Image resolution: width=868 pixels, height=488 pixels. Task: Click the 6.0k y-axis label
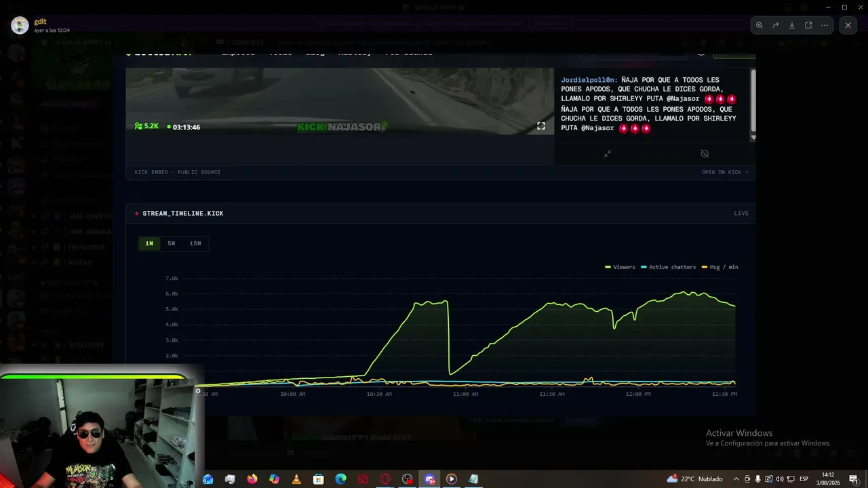pos(172,294)
